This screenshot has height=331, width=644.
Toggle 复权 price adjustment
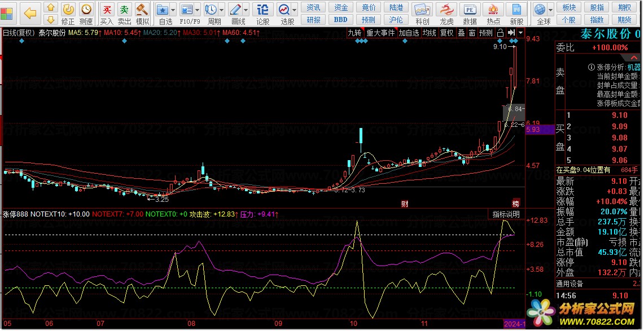coord(447,33)
